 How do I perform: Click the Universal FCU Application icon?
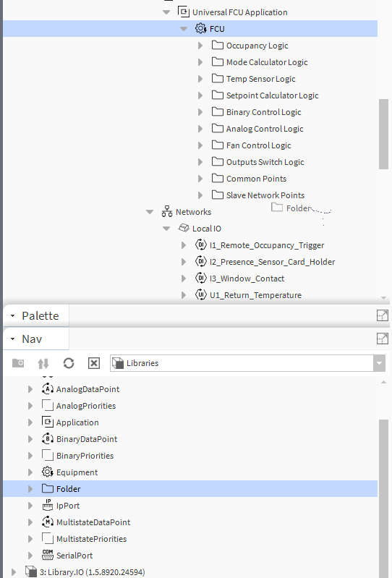(184, 12)
